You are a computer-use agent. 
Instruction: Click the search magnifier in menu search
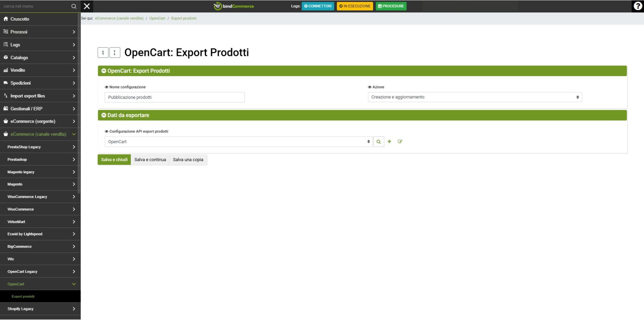(x=74, y=6)
